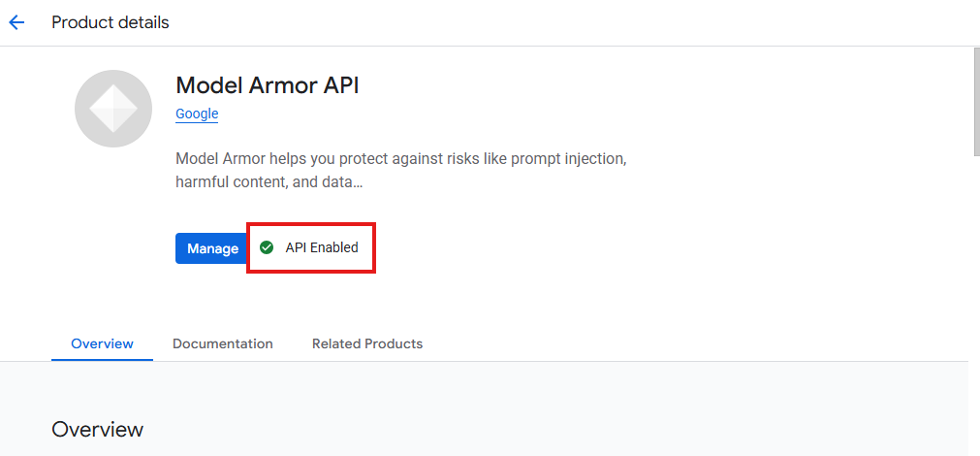
Task: Click the green API Enabled checkmark icon
Action: point(267,247)
